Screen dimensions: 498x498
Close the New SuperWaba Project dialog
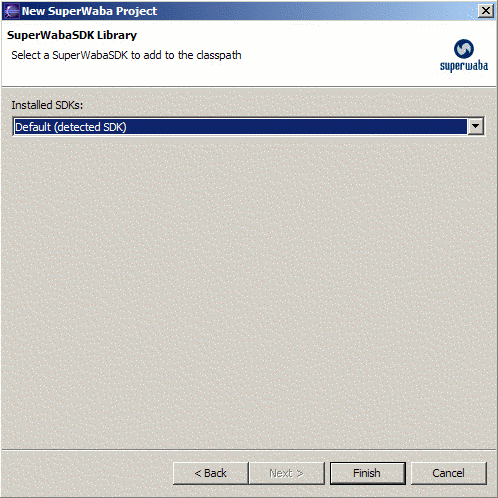(x=486, y=11)
